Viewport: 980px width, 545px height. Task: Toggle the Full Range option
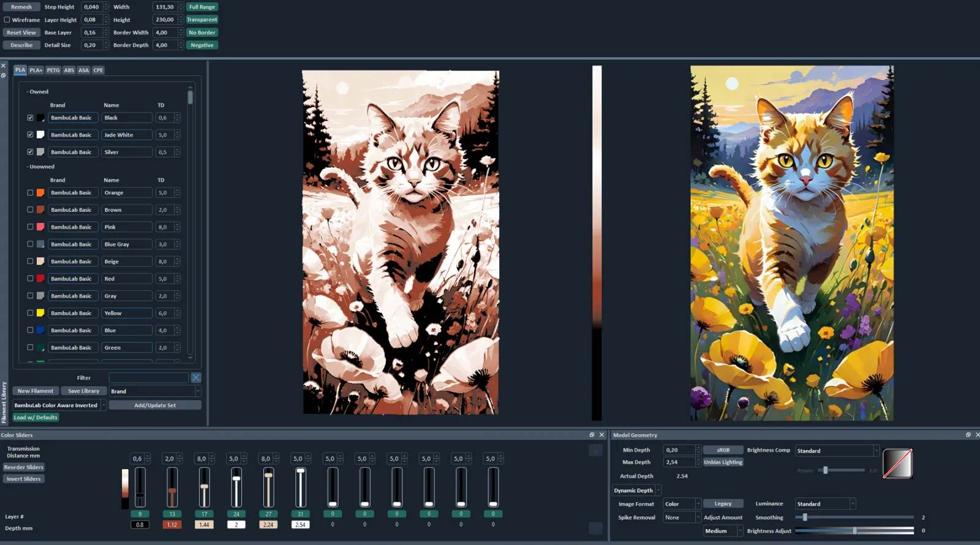pyautogui.click(x=202, y=7)
